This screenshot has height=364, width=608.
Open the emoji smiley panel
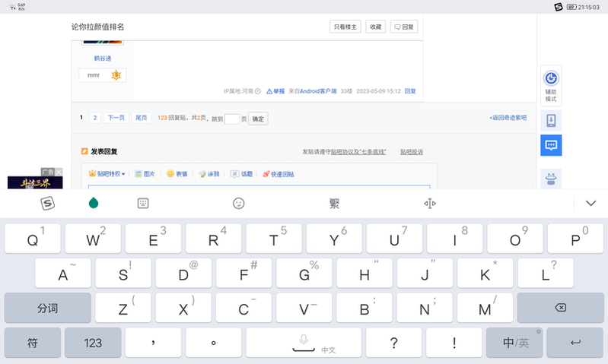239,203
